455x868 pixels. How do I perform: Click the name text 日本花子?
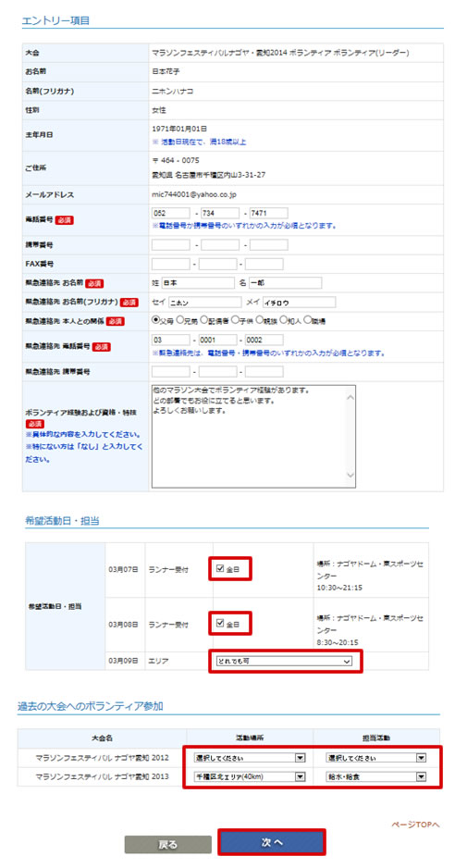point(166,72)
